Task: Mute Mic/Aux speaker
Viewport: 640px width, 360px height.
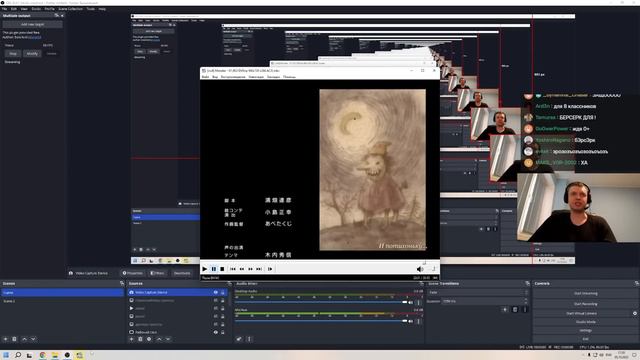Action: (x=411, y=321)
